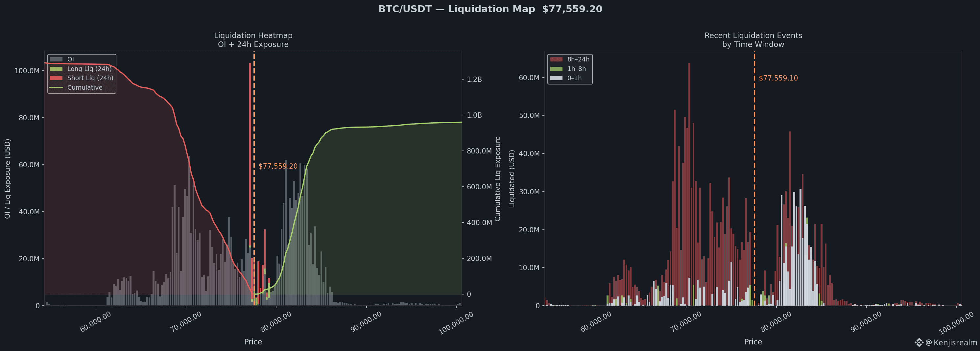Click the "Price" axis label under Recent Liquidation Events
The width and height of the screenshot is (980, 351).
[x=753, y=341]
